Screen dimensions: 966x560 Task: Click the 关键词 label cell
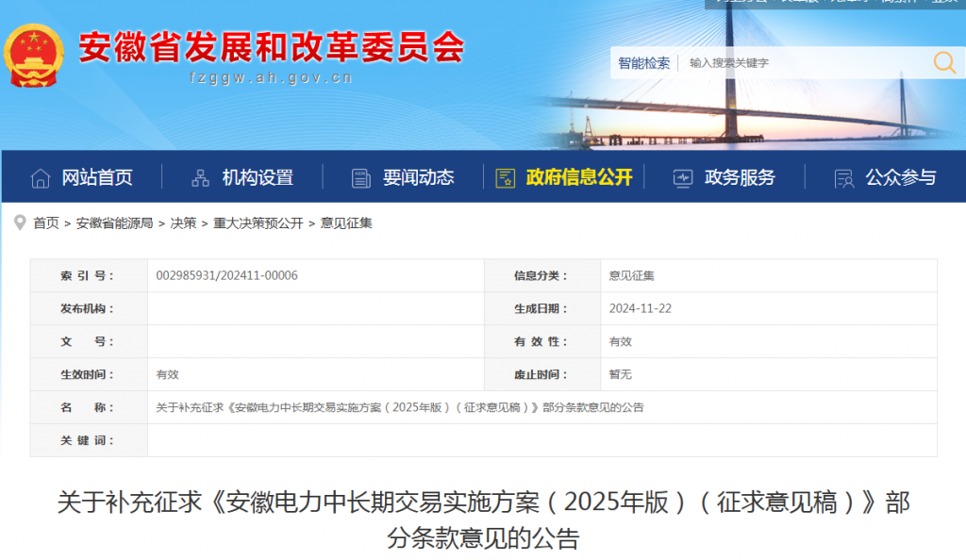(89, 440)
